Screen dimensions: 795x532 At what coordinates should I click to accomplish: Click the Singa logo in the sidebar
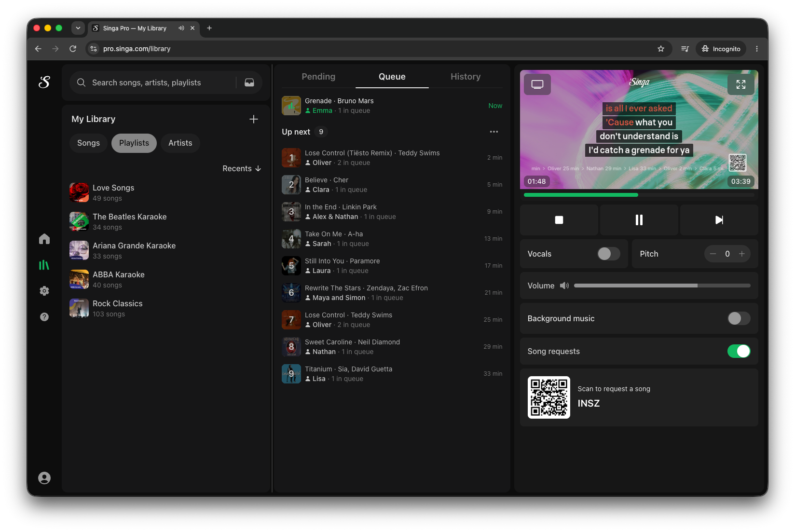click(44, 82)
